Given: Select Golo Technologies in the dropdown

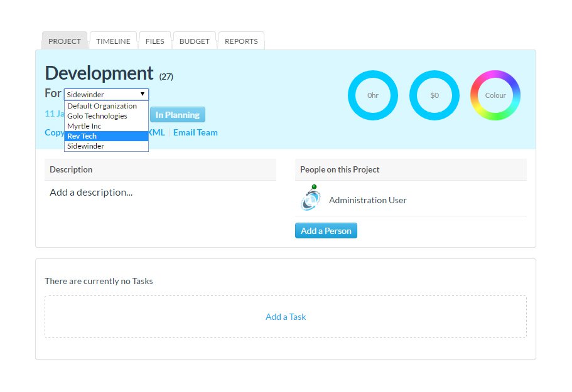Looking at the screenshot, I should click(x=97, y=116).
